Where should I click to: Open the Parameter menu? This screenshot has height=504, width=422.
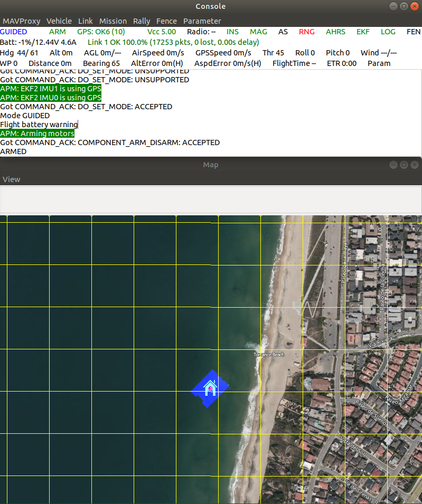coord(202,21)
